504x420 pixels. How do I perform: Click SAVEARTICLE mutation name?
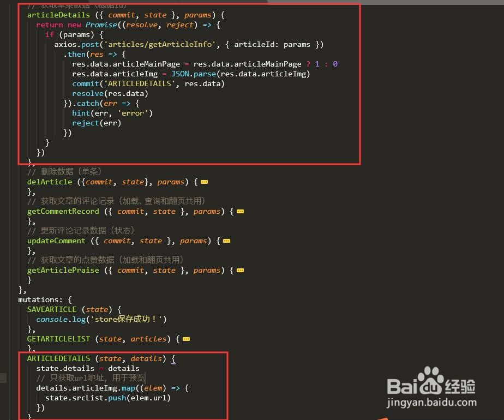pyautogui.click(x=52, y=309)
